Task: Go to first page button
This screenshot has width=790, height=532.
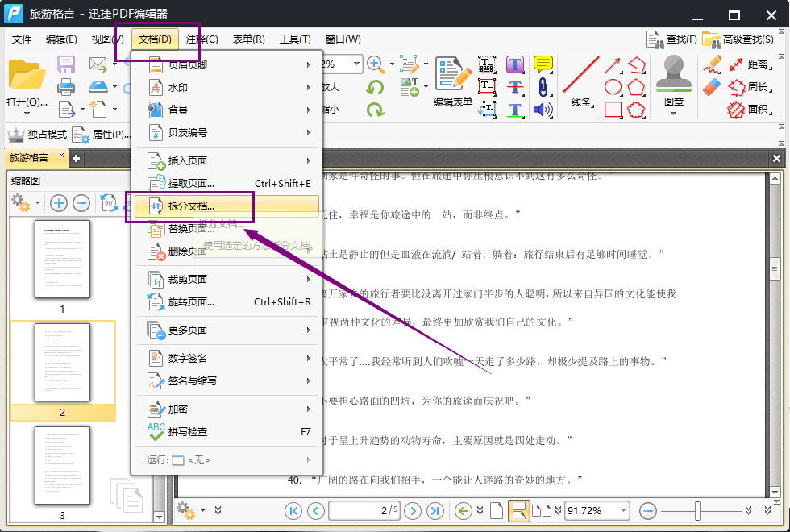Action: point(293,511)
